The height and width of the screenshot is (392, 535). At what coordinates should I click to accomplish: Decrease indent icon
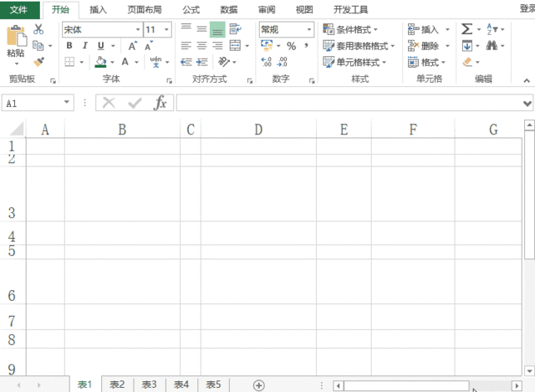pyautogui.click(x=186, y=62)
